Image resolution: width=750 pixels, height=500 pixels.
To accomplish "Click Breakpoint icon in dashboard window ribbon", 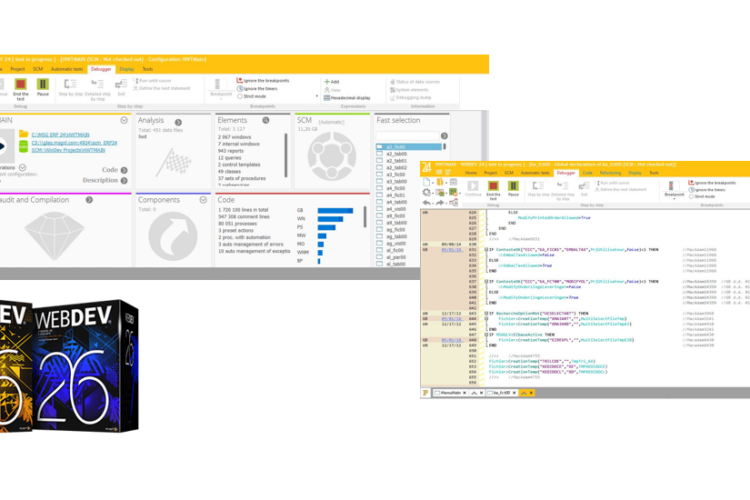I will (218, 84).
